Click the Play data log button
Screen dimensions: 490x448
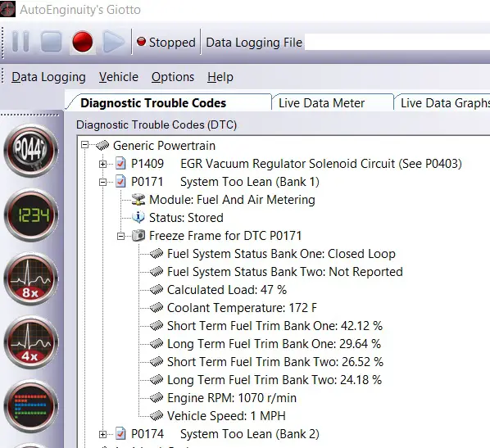pyautogui.click(x=113, y=42)
